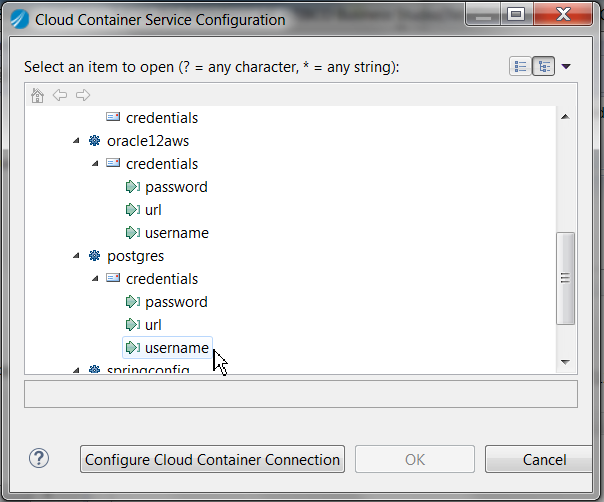Image resolution: width=604 pixels, height=502 pixels.
Task: Switch to hierarchical tree view icon
Action: (x=544, y=66)
